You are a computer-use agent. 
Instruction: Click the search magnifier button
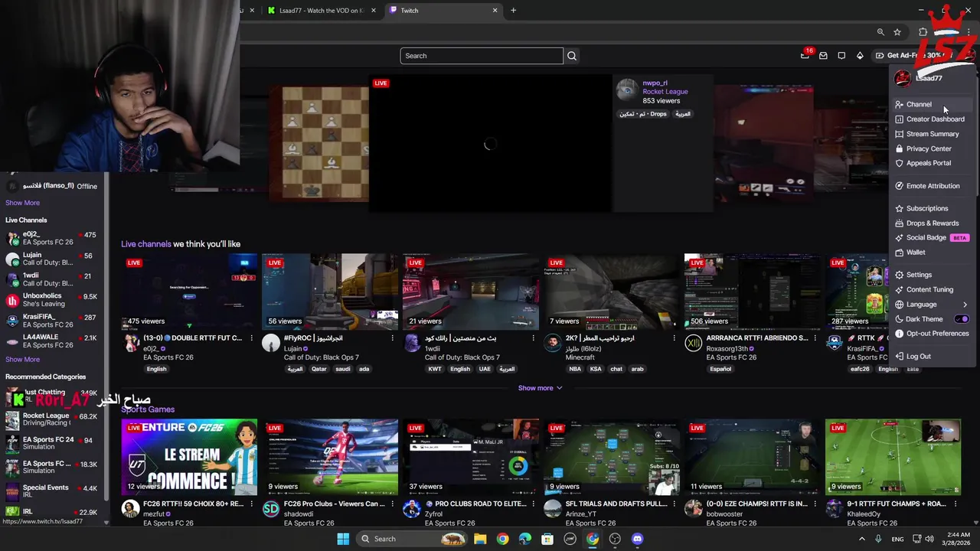572,56
